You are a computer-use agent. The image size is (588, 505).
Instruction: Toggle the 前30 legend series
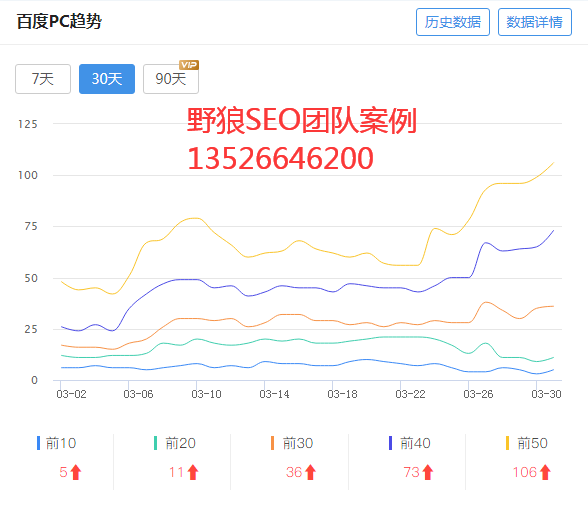(x=292, y=443)
